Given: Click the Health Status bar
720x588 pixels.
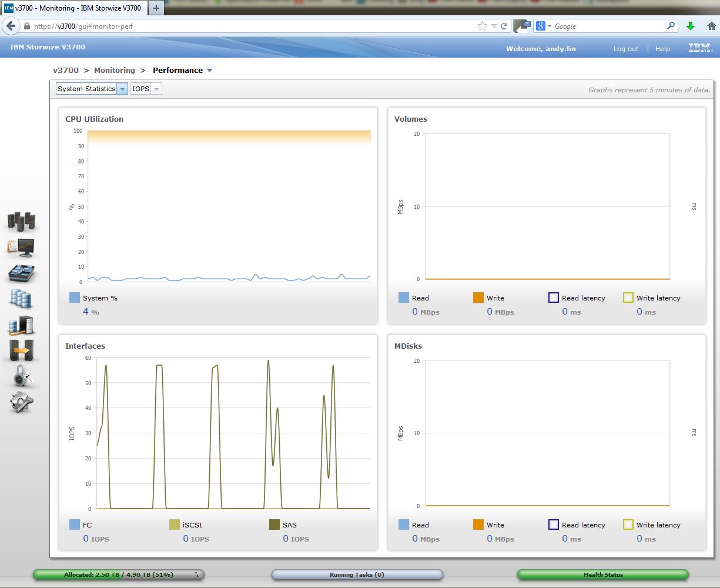Looking at the screenshot, I should point(603,575).
